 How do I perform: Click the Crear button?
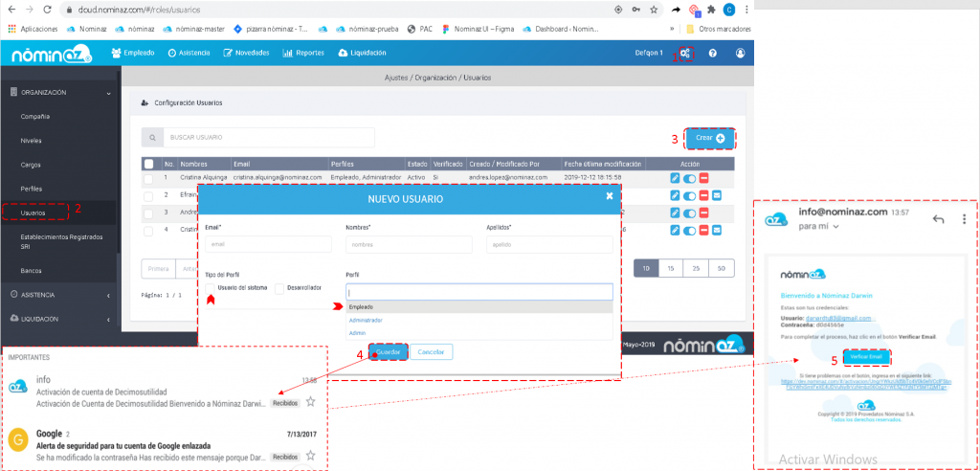point(710,138)
